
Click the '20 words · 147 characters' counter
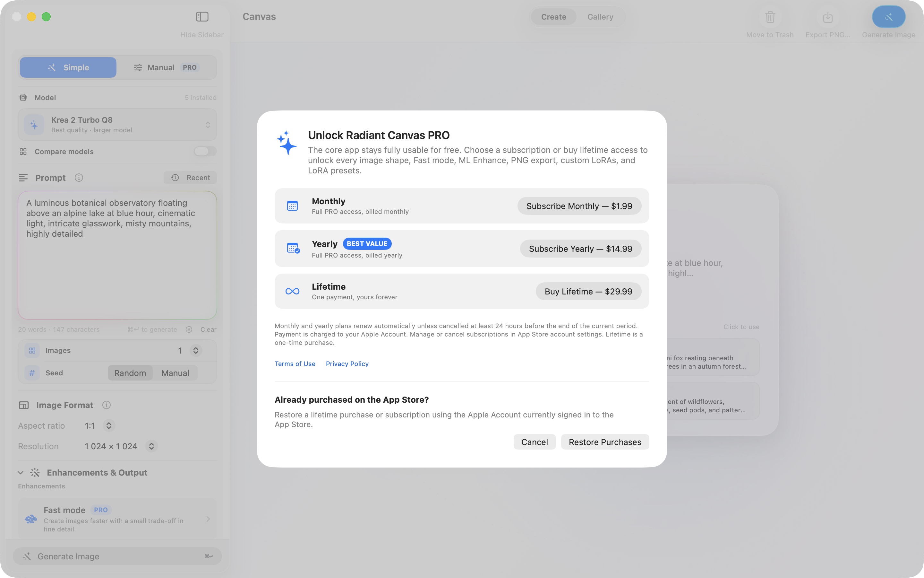coord(59,329)
